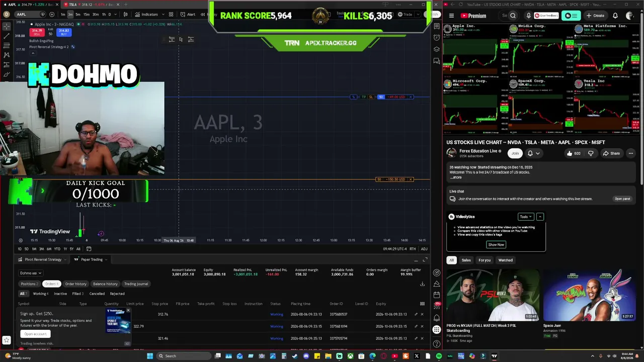Screen dimensions: 644x362
Task: Open more actions for the YouTube video
Action: [x=630, y=153]
